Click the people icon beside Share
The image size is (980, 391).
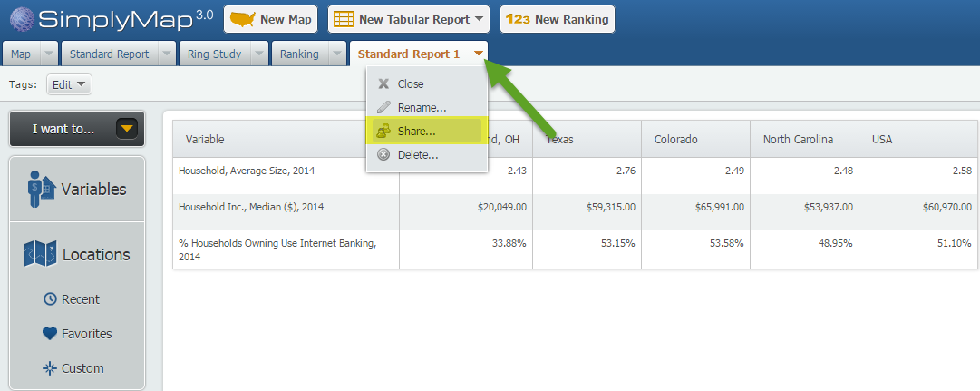(x=383, y=131)
